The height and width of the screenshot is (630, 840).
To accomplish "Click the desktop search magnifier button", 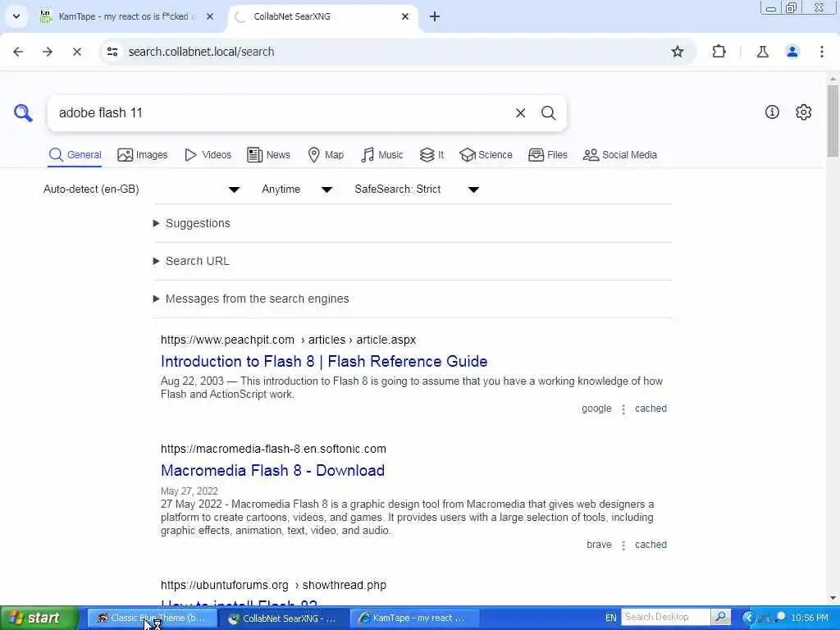I will click(720, 617).
